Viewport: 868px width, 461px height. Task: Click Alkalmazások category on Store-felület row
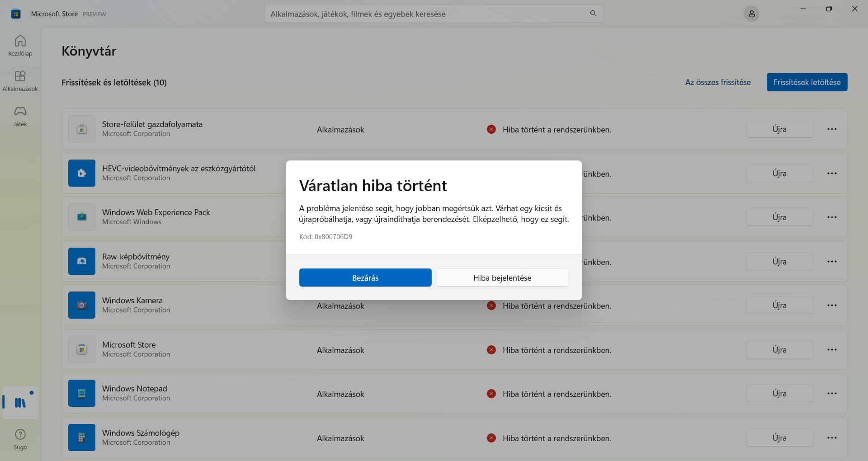[340, 130]
